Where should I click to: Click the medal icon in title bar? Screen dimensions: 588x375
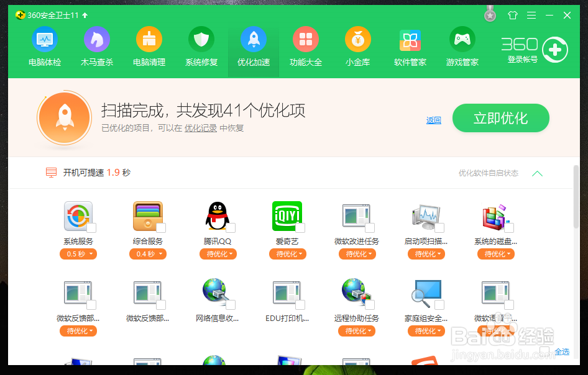[x=490, y=14]
